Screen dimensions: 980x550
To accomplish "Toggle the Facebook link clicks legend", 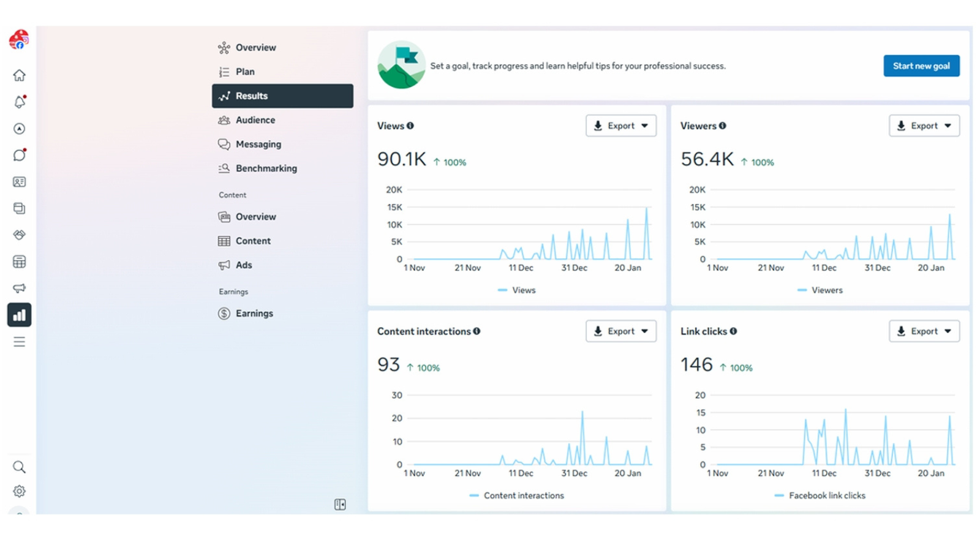I will [x=820, y=495].
